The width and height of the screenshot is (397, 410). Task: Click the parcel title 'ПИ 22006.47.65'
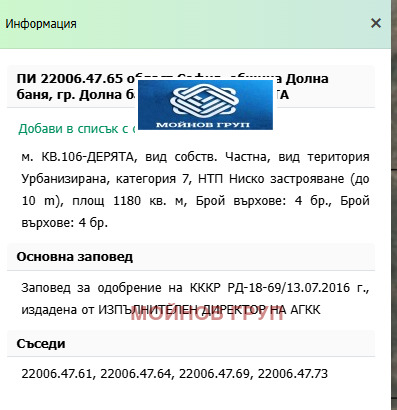tap(70, 79)
